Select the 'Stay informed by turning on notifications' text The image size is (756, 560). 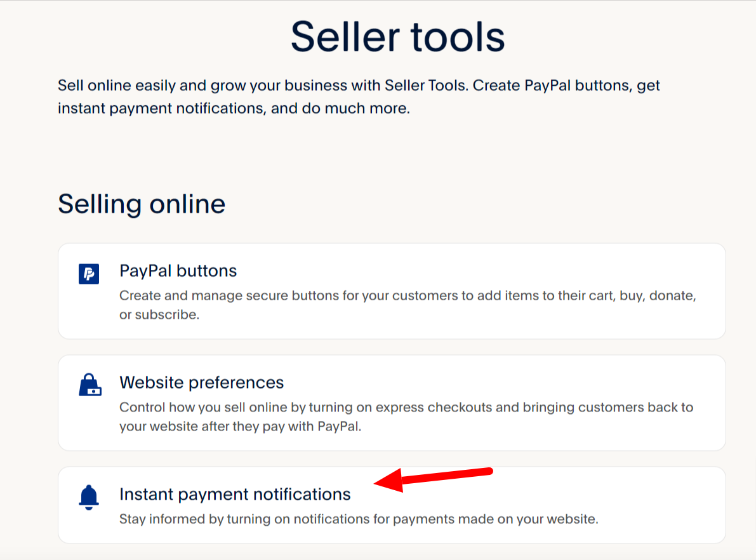point(359,519)
